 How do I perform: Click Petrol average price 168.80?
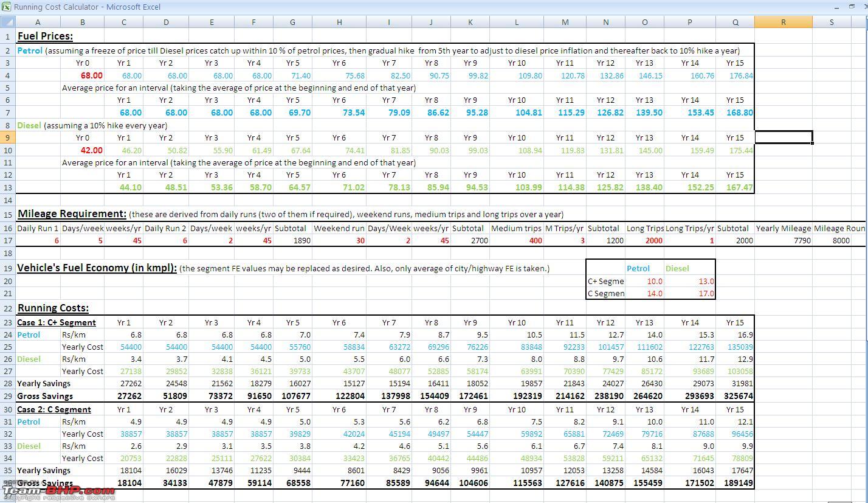coord(739,113)
